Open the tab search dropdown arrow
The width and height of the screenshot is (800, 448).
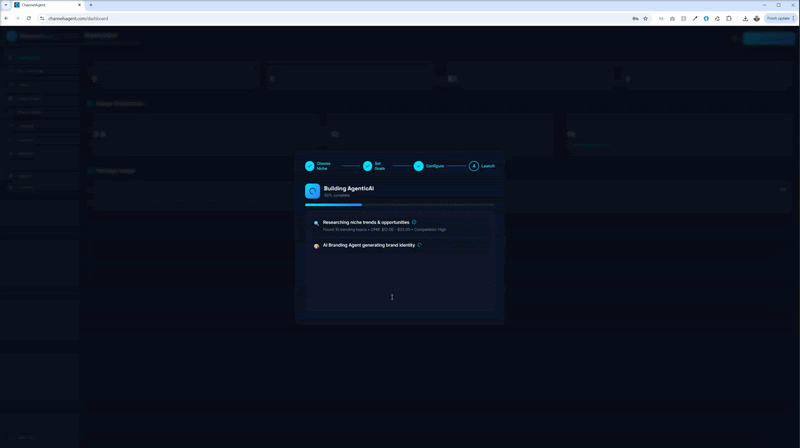click(5, 5)
